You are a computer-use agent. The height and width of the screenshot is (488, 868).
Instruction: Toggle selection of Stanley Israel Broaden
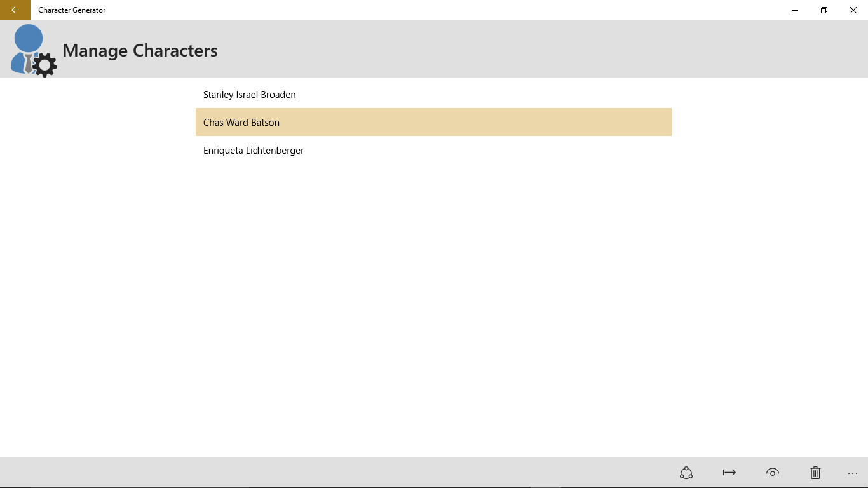pos(249,94)
